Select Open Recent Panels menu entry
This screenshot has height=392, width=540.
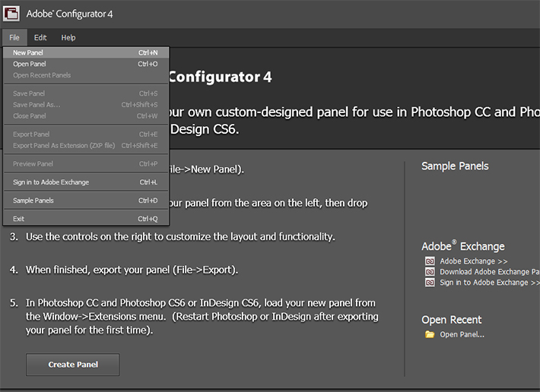86,75
